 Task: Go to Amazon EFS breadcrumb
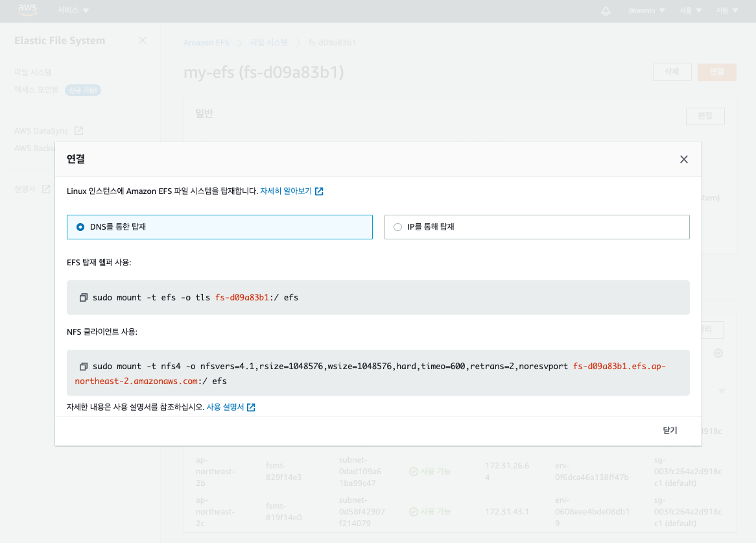pyautogui.click(x=206, y=42)
